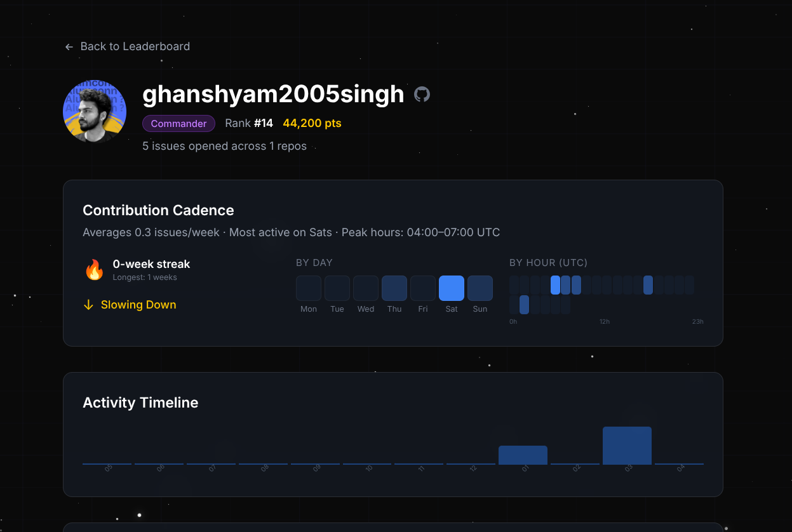Click the Rank #14 text
This screenshot has width=792, height=532.
[x=249, y=123]
